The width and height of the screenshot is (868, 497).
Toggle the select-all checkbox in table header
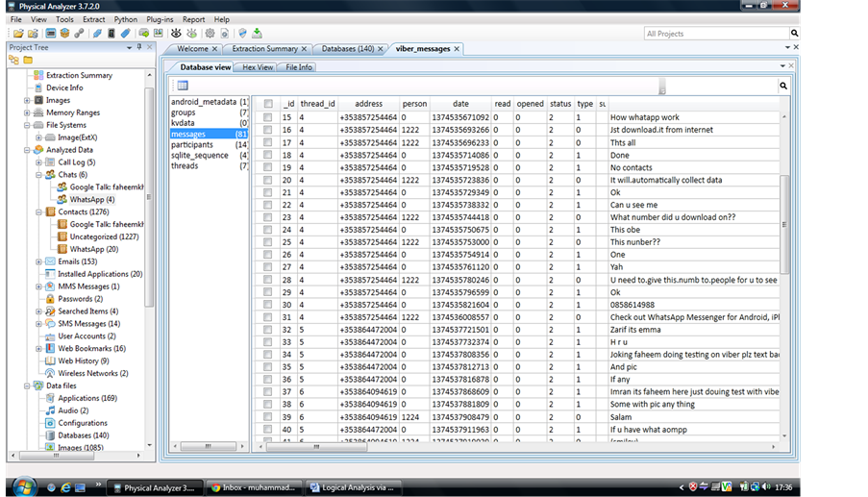click(x=268, y=104)
